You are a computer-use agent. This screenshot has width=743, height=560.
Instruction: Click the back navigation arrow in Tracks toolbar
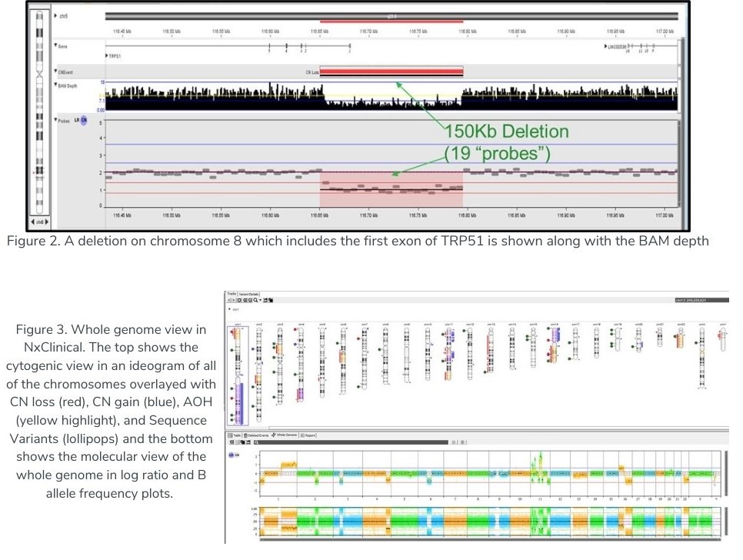[228, 301]
